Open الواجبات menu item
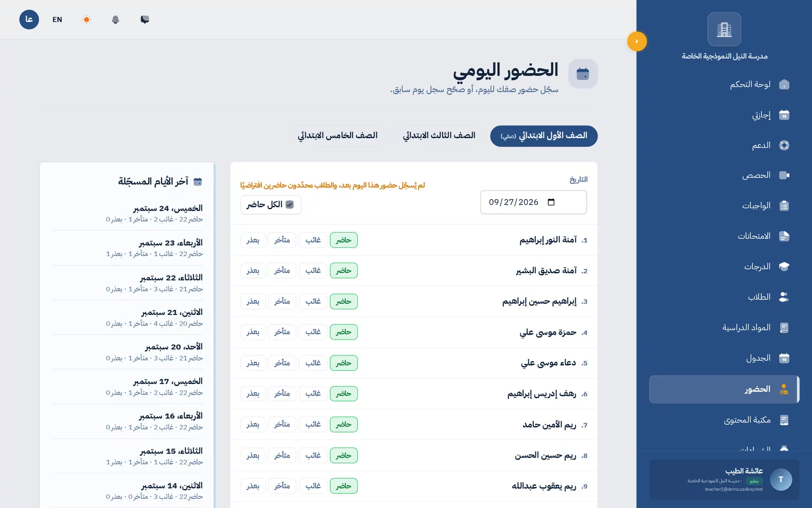 724,206
